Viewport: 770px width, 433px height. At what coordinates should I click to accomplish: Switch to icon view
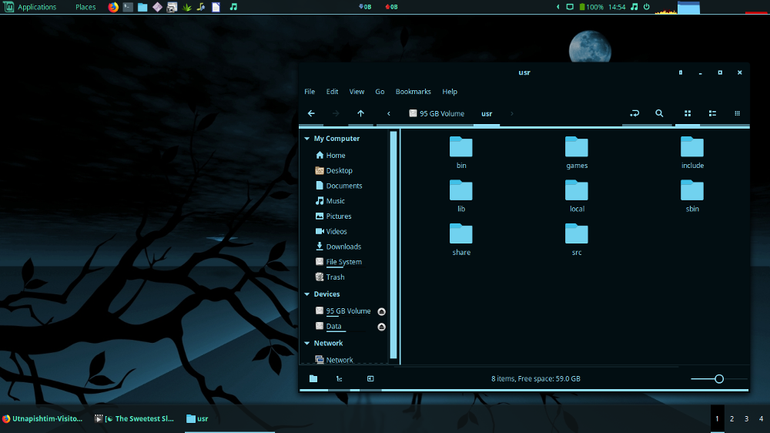pyautogui.click(x=688, y=113)
